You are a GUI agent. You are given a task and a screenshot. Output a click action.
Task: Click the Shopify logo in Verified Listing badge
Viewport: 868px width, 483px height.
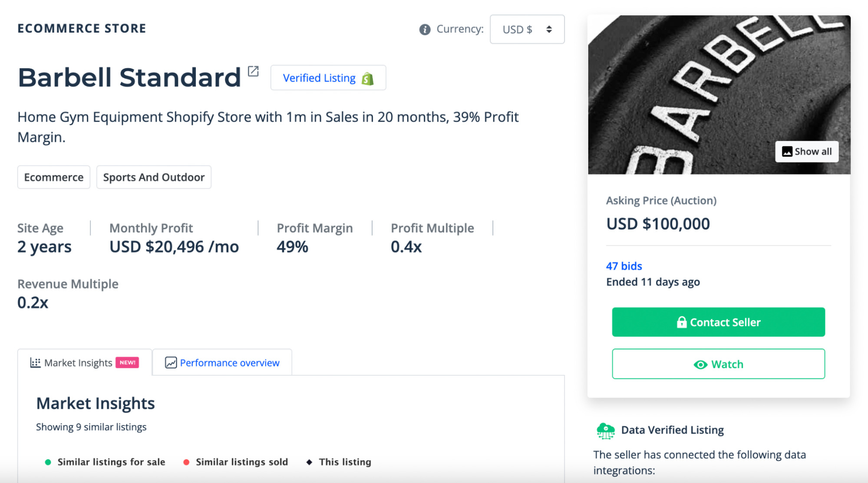pyautogui.click(x=367, y=78)
